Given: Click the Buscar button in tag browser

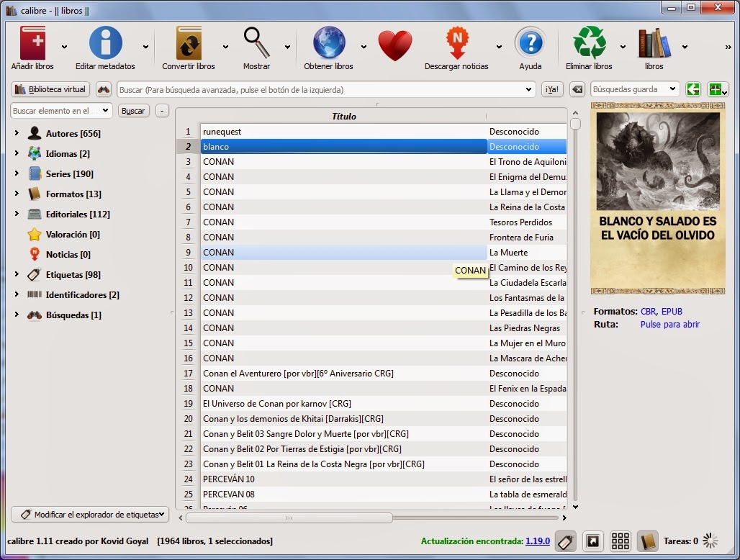Looking at the screenshot, I should [133, 111].
